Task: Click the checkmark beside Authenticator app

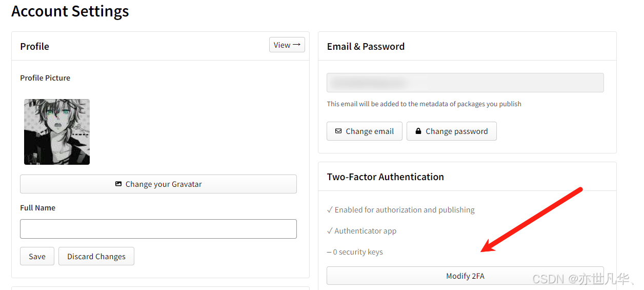Action: [x=330, y=231]
